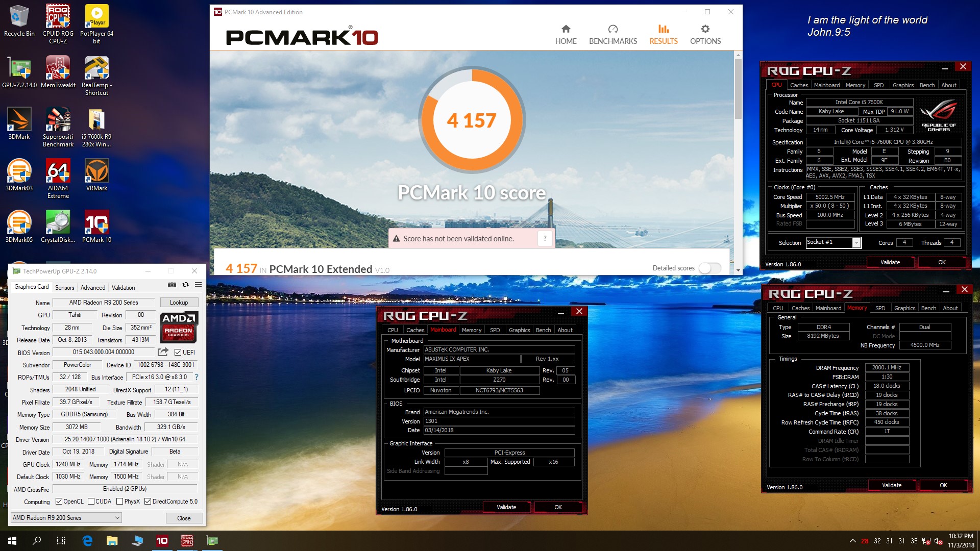Click the DRAM Frequency value field
Image resolution: width=980 pixels, height=551 pixels.
[887, 367]
